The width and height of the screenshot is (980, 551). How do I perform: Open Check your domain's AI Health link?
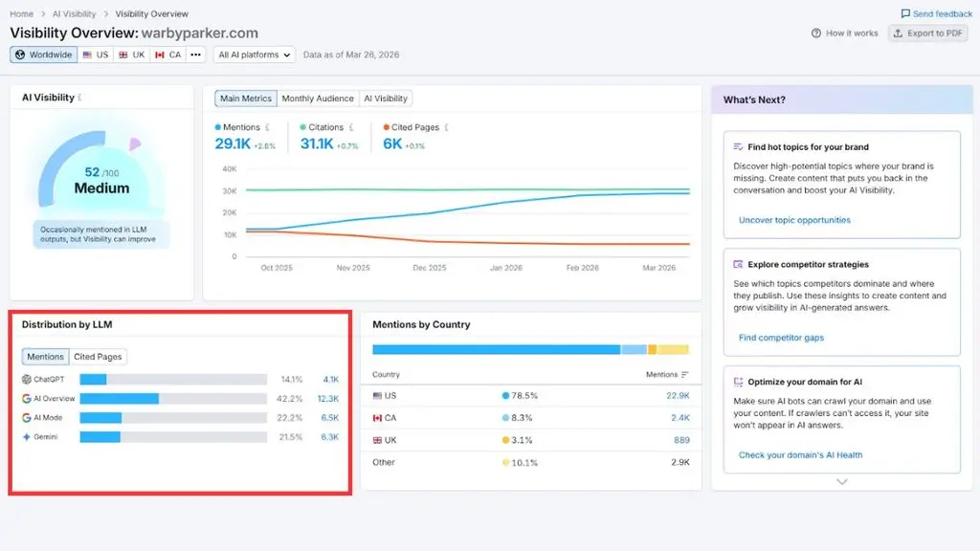(801, 454)
